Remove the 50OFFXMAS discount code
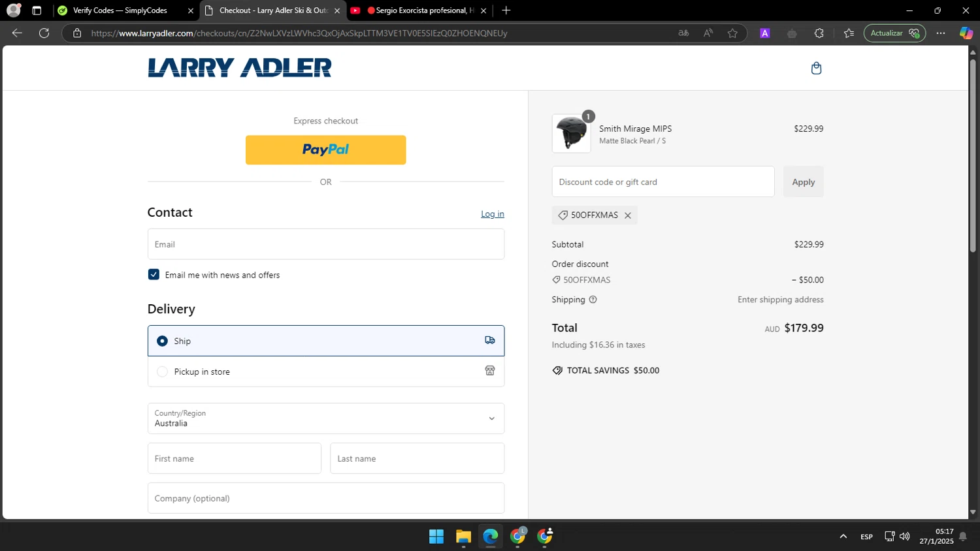This screenshot has width=980, height=551. coord(628,215)
